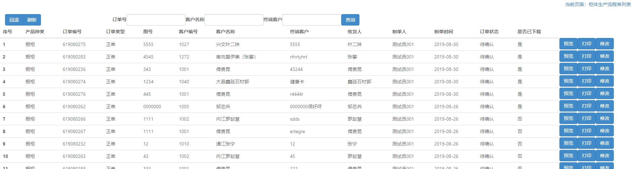Print order 619080263
Screen dimensions: 644x169
[587, 156]
